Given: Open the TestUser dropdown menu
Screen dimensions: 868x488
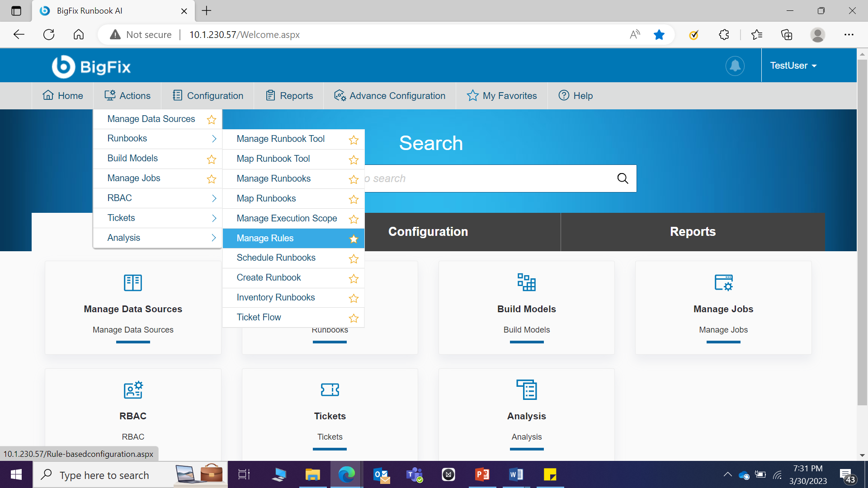Looking at the screenshot, I should click(x=793, y=66).
